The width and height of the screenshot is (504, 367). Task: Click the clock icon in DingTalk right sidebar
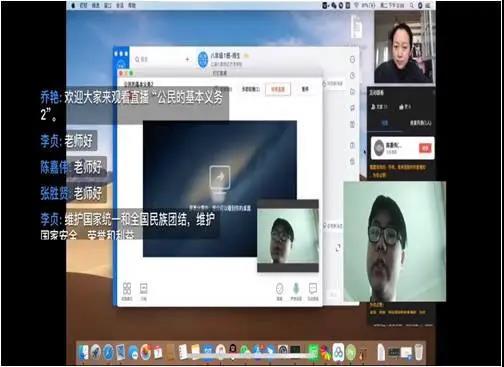pos(353,75)
